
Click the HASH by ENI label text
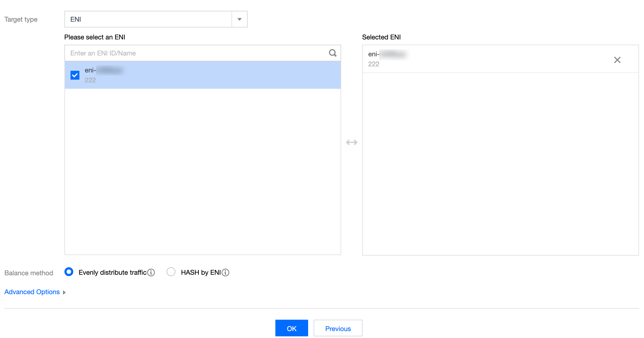(201, 273)
